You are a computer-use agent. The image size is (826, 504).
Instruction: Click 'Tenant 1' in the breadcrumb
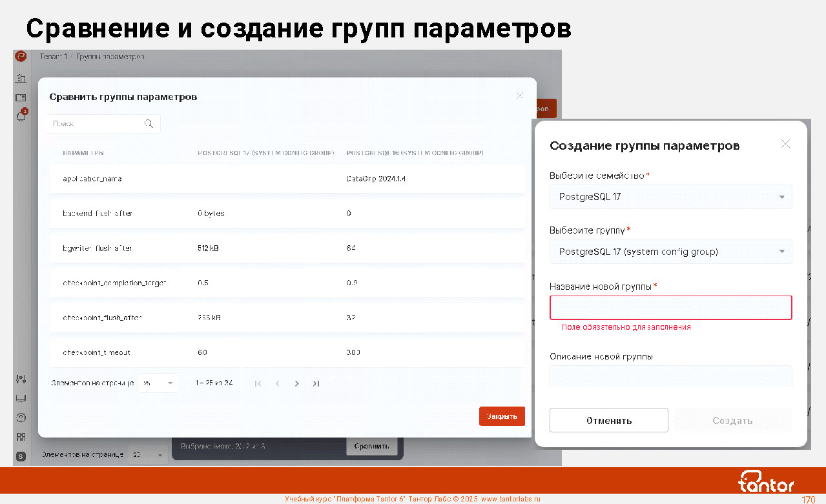click(x=53, y=57)
